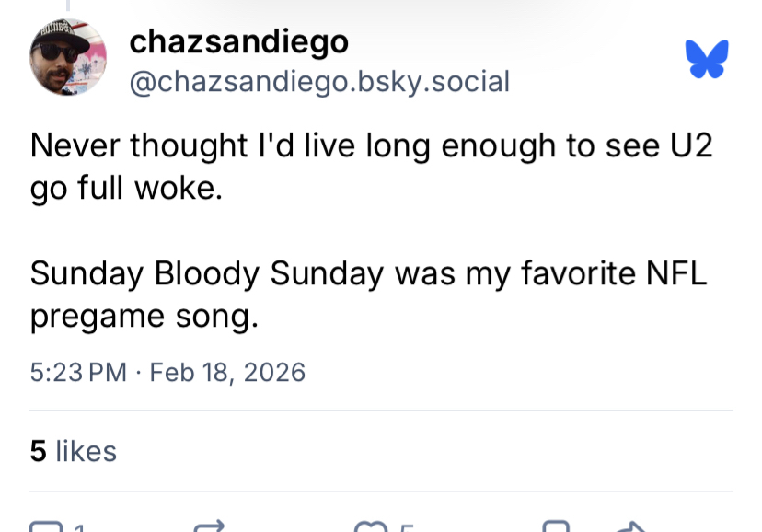This screenshot has width=762, height=532.
Task: Open the bold chazsandiego display name
Action: point(238,41)
